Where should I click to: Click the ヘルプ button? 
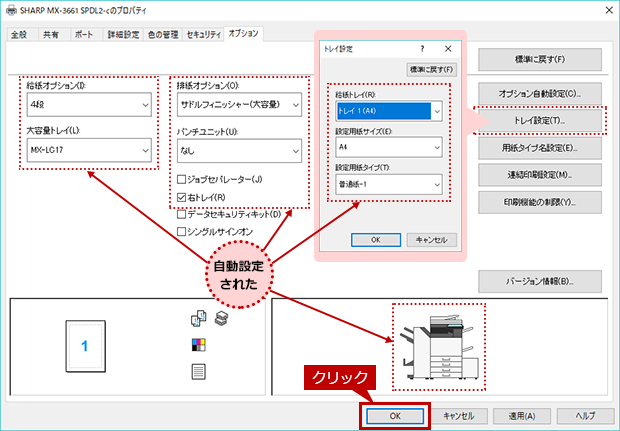point(586,416)
